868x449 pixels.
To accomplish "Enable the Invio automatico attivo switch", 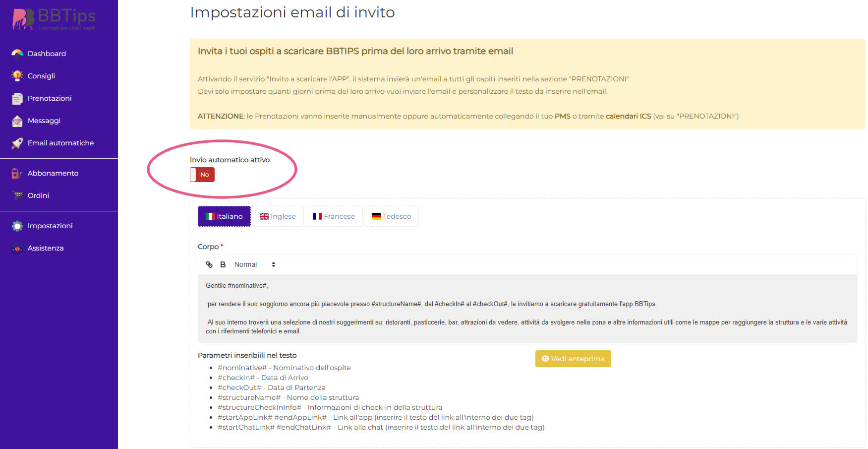I will click(x=202, y=175).
